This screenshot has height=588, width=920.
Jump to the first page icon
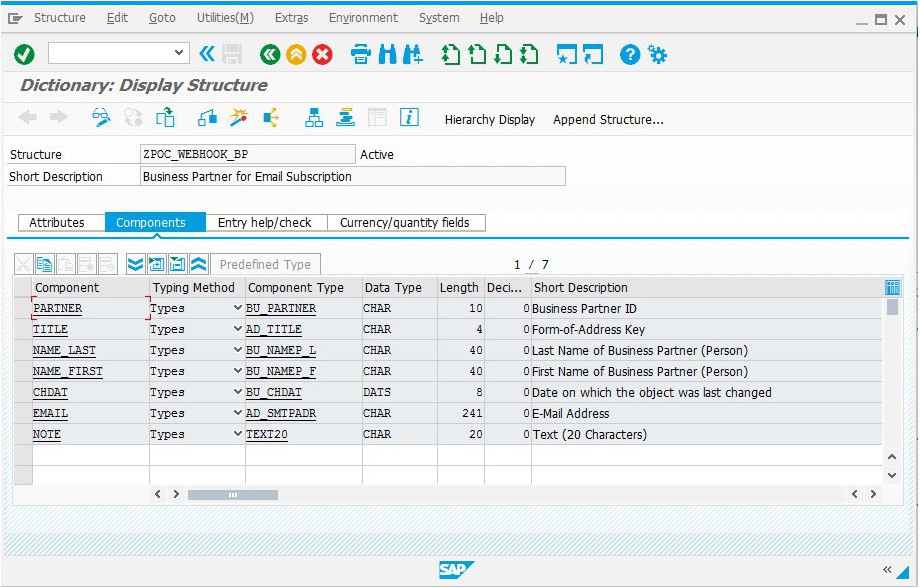[x=451, y=55]
